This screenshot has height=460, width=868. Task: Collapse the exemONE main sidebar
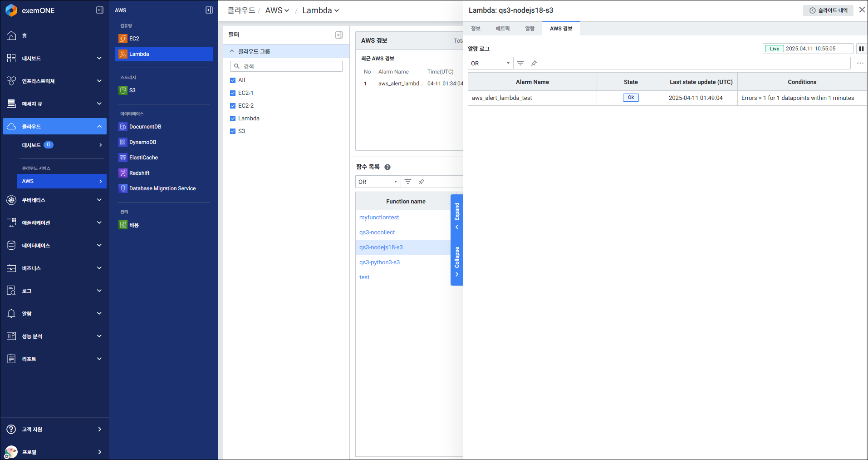100,10
